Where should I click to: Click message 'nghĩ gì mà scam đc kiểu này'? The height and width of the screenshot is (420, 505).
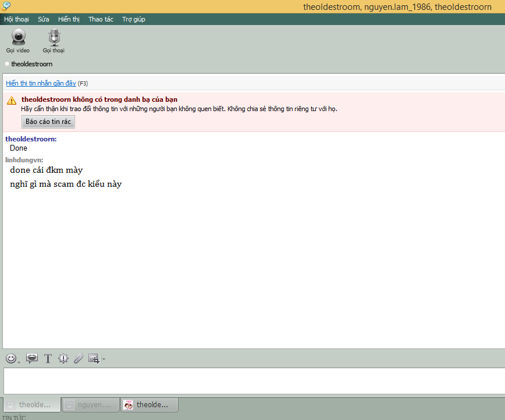pyautogui.click(x=66, y=184)
